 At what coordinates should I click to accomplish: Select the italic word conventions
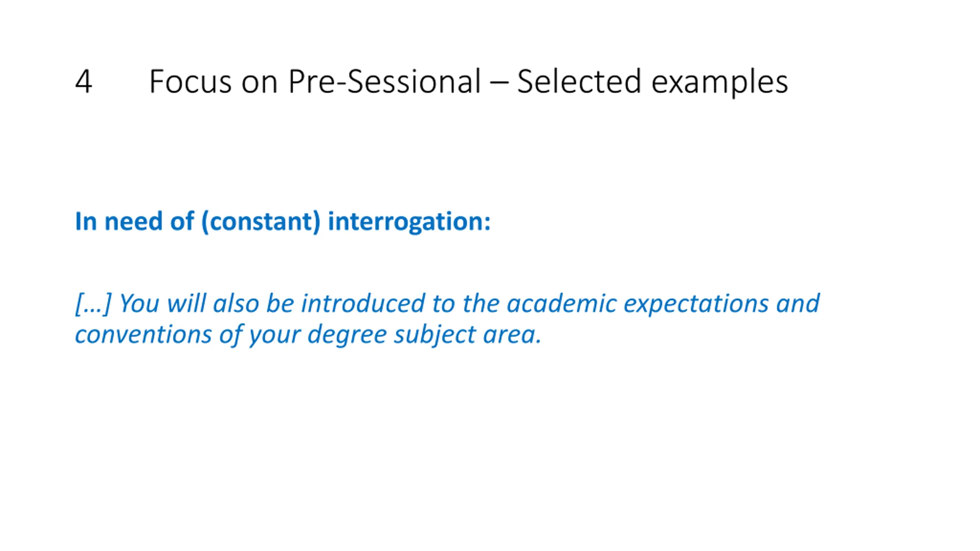tap(143, 335)
